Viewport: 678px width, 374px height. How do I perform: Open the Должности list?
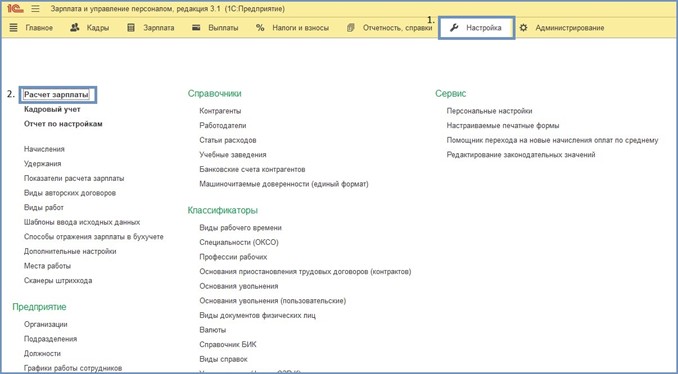pos(42,354)
